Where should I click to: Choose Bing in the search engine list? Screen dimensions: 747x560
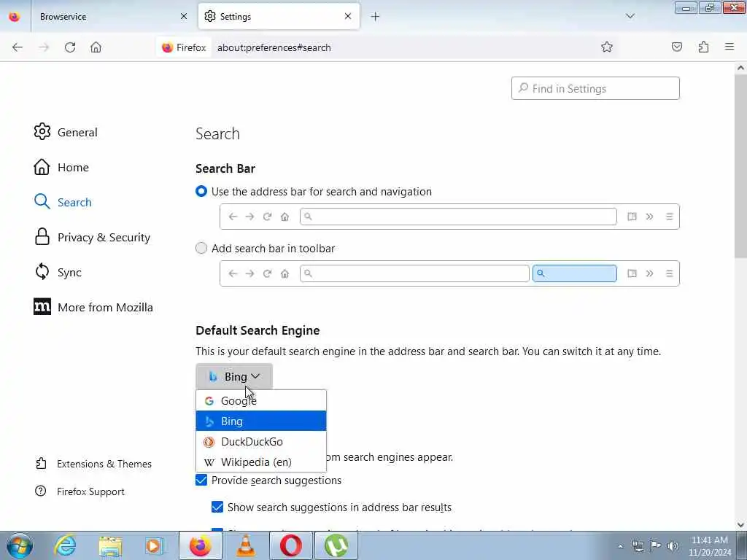(261, 421)
